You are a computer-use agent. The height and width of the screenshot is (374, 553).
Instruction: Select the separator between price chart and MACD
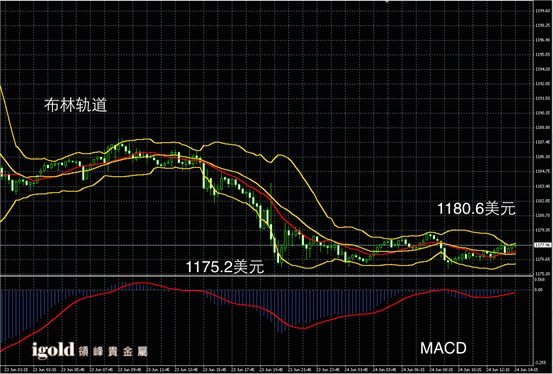(x=266, y=276)
